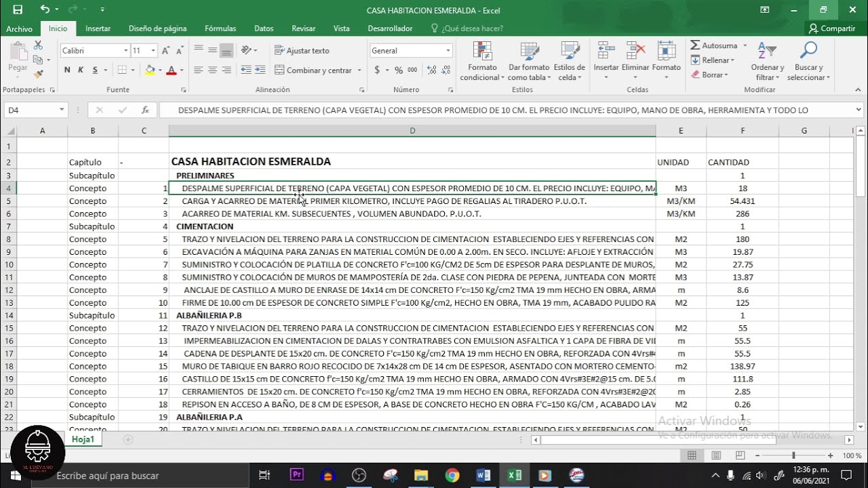Click the insert function fx icon

pos(145,110)
